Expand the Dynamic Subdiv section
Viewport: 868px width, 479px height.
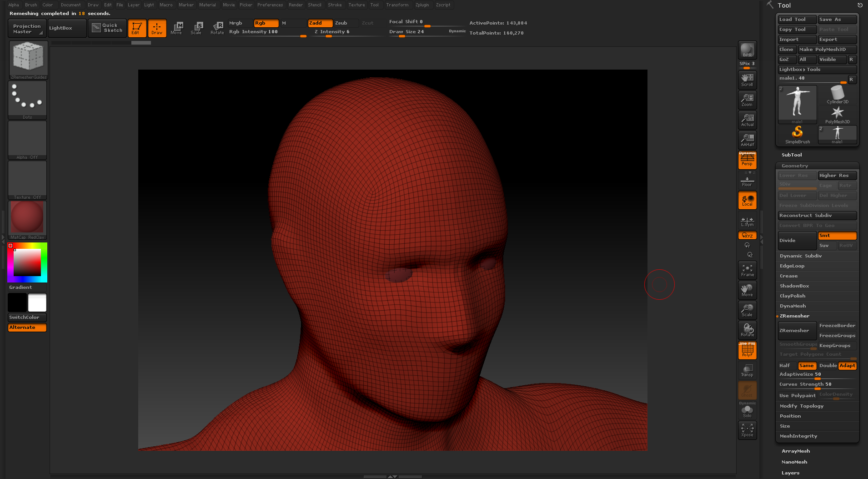(x=800, y=256)
